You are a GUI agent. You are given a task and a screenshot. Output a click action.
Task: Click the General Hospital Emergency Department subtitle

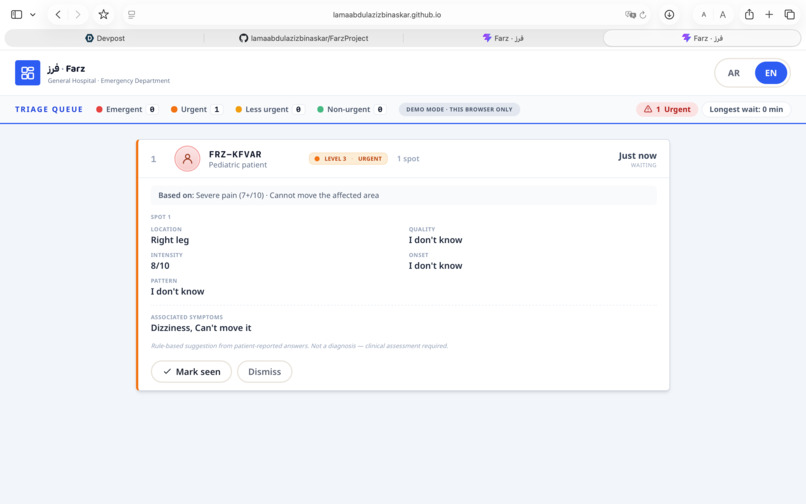108,81
